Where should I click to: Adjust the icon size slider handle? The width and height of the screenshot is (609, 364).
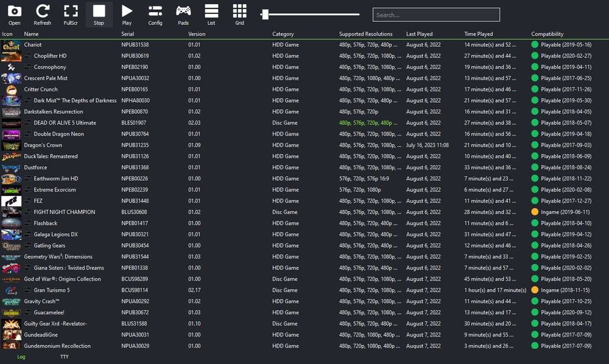(x=266, y=15)
